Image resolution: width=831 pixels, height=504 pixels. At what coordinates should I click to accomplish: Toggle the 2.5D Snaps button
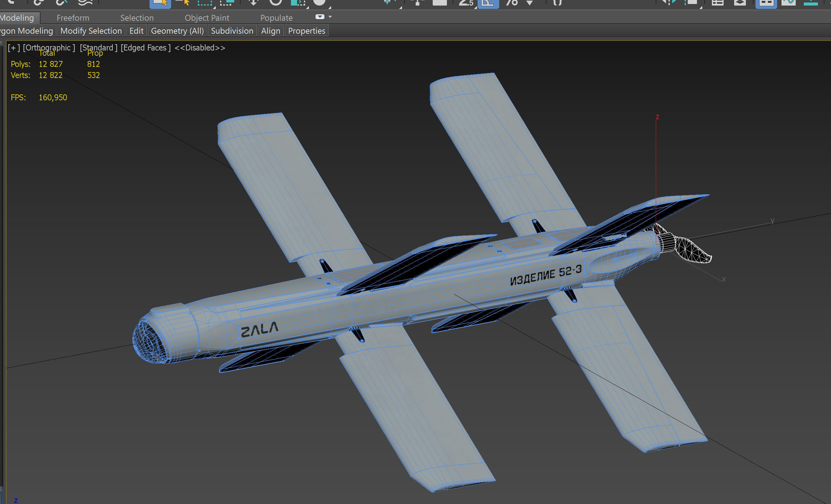coord(466,3)
